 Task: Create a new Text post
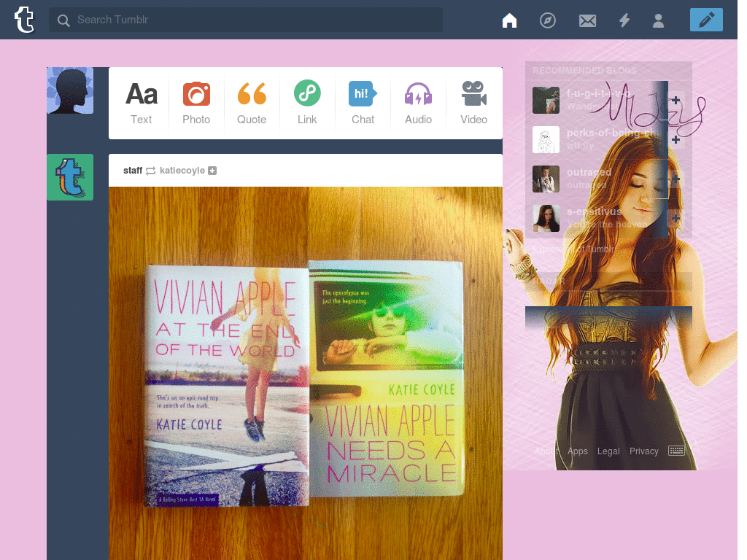(x=142, y=103)
